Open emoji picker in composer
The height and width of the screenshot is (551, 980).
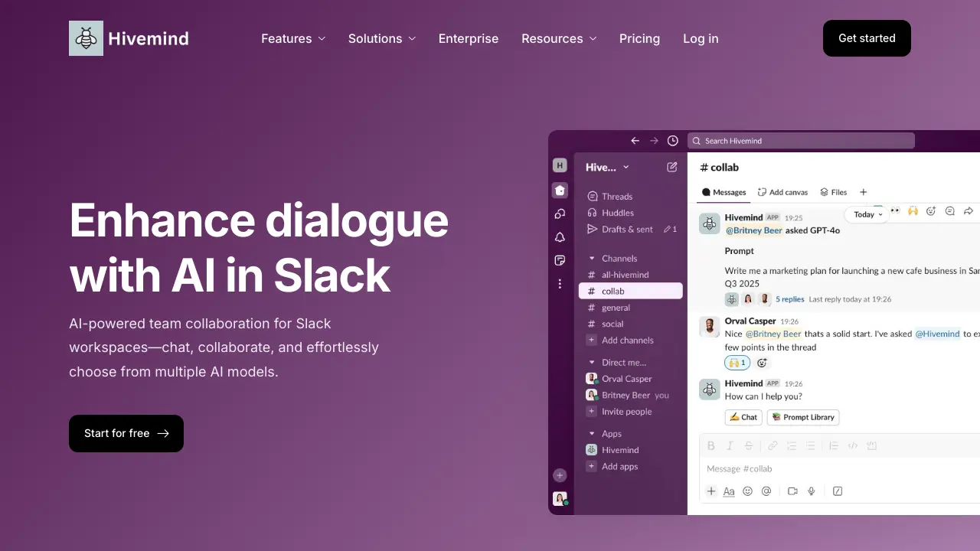coord(748,491)
